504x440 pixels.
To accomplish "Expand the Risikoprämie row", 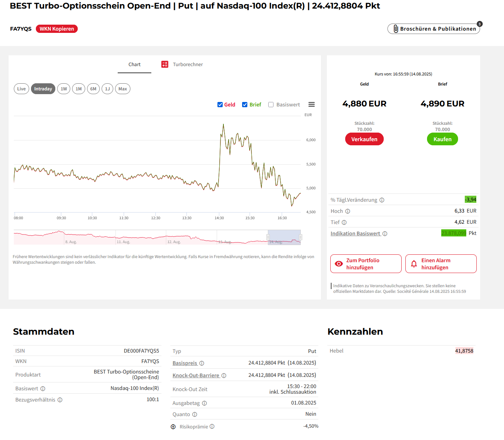I will tap(173, 427).
